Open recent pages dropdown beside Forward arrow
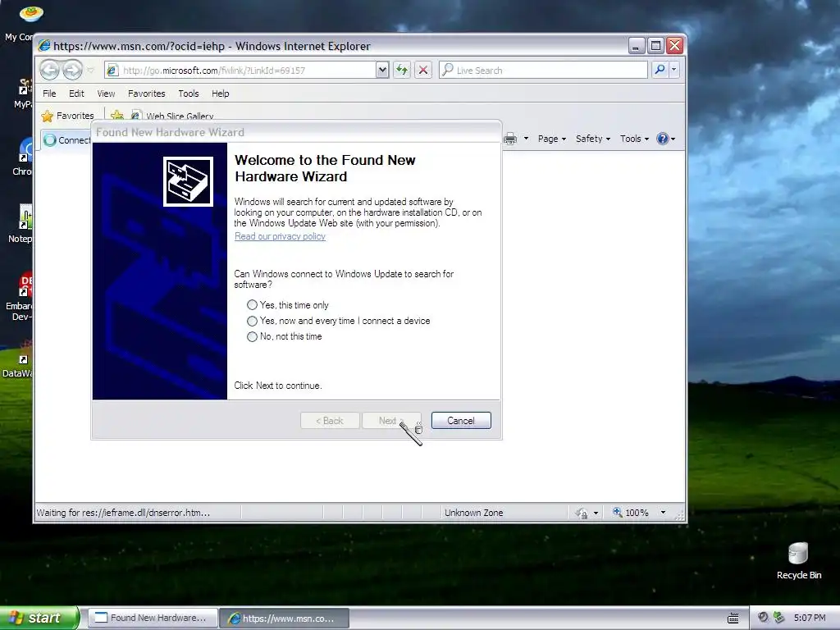The image size is (840, 630). [90, 71]
